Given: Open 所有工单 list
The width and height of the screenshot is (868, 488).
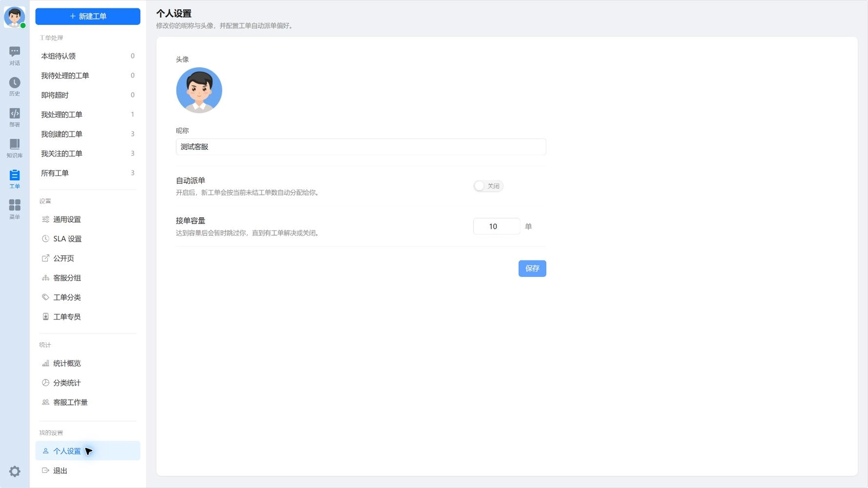Looking at the screenshot, I should [88, 173].
